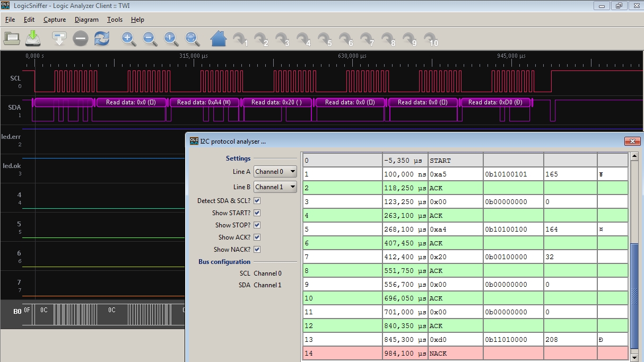Image resolution: width=644 pixels, height=362 pixels.
Task: Open the Help menu
Action: [x=137, y=20]
